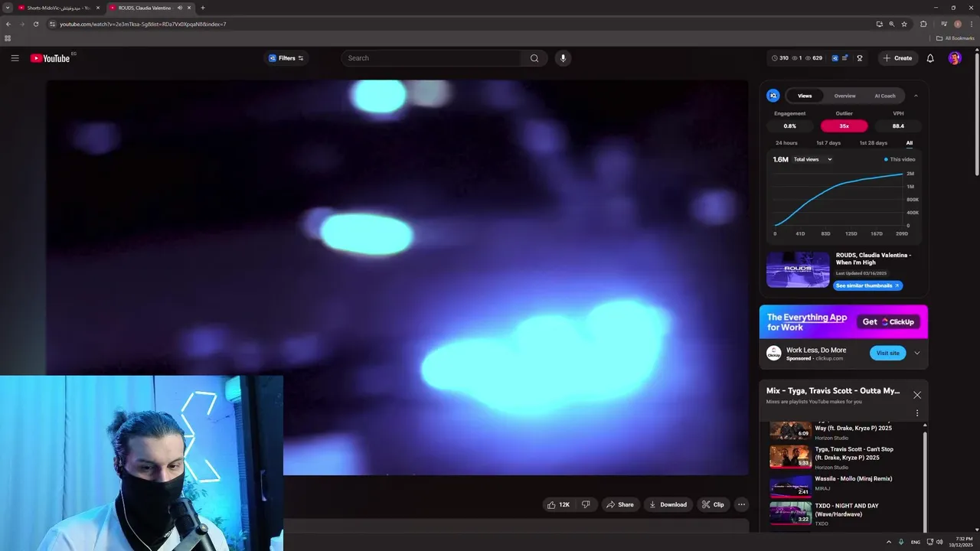Click the YouTube logo home link
The height and width of the screenshot is (551, 980).
point(51,58)
